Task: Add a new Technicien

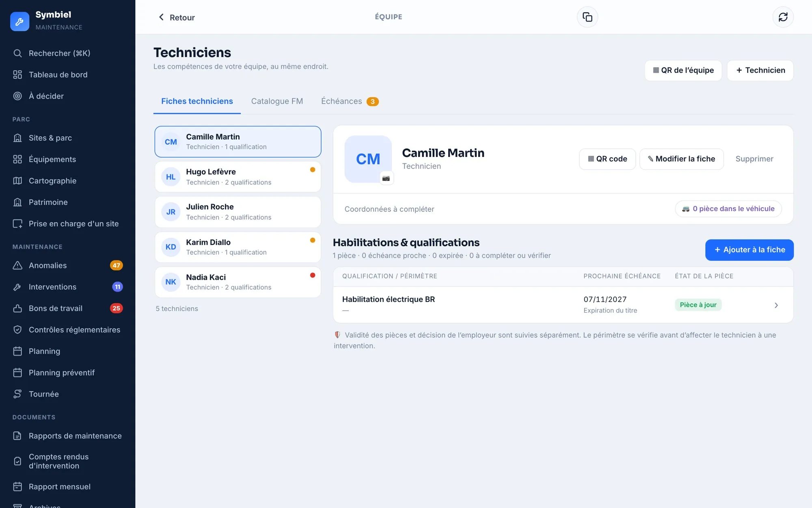Action: (x=760, y=70)
